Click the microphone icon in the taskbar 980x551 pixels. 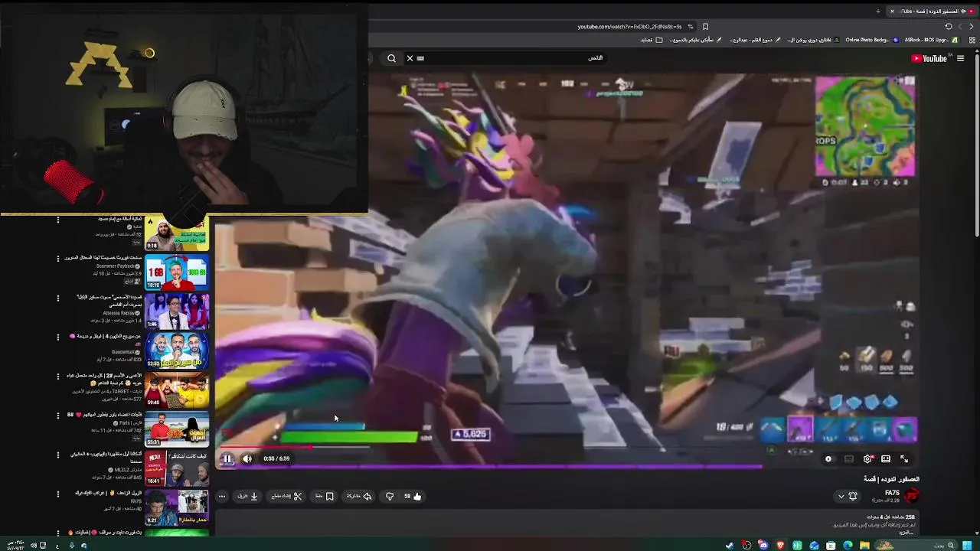point(72,545)
